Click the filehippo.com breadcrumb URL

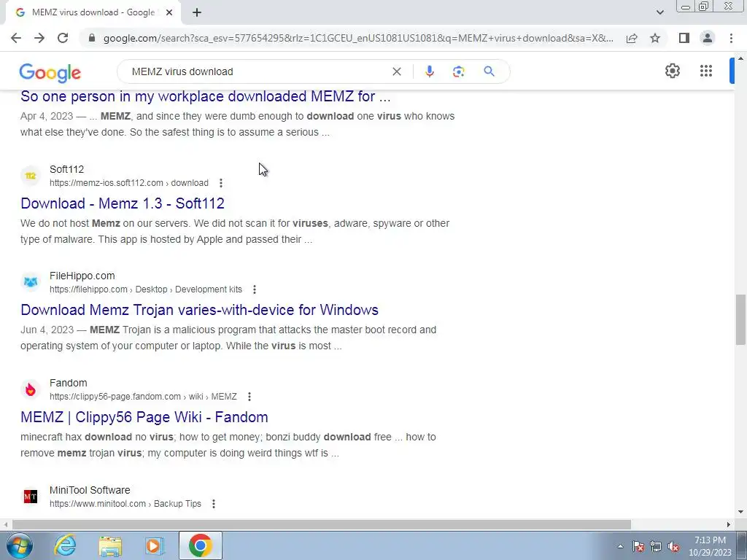[x=146, y=289]
